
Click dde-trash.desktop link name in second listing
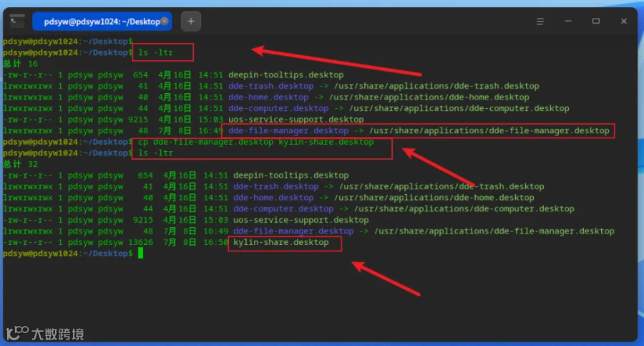point(275,186)
